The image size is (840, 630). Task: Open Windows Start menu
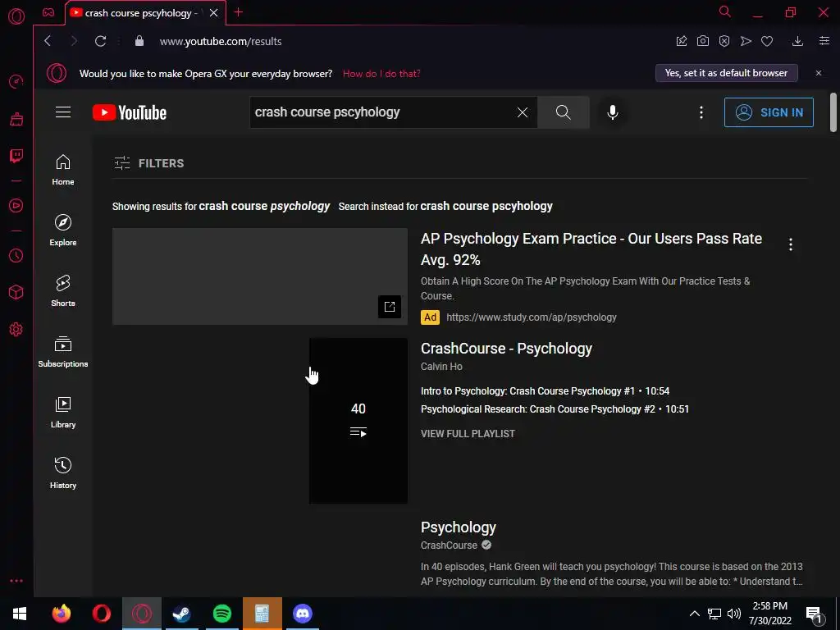(20, 614)
